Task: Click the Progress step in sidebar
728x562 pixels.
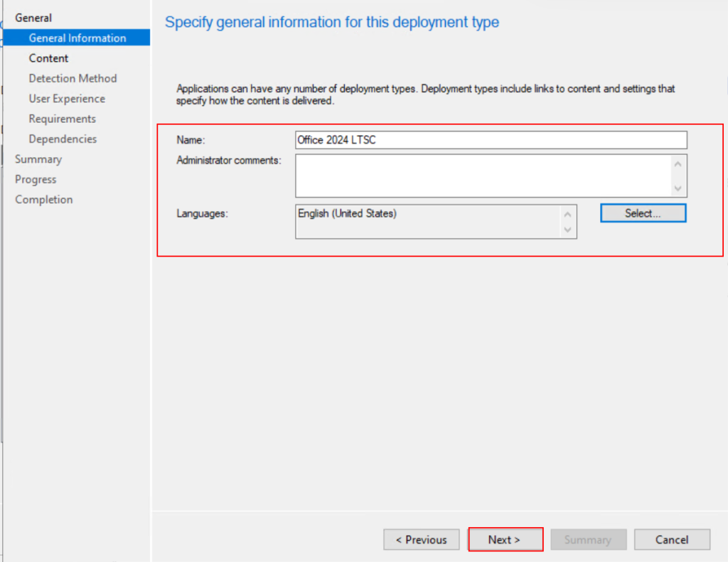Action: 36,180
